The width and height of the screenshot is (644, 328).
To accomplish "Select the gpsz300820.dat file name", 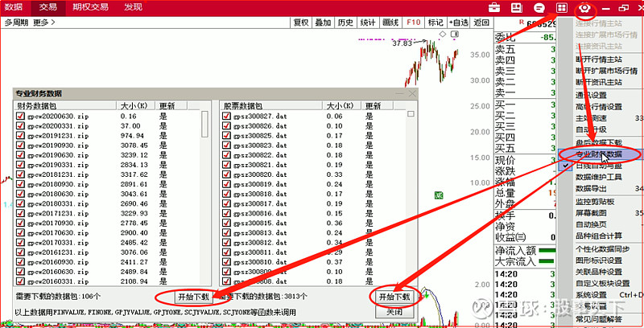I will [259, 174].
